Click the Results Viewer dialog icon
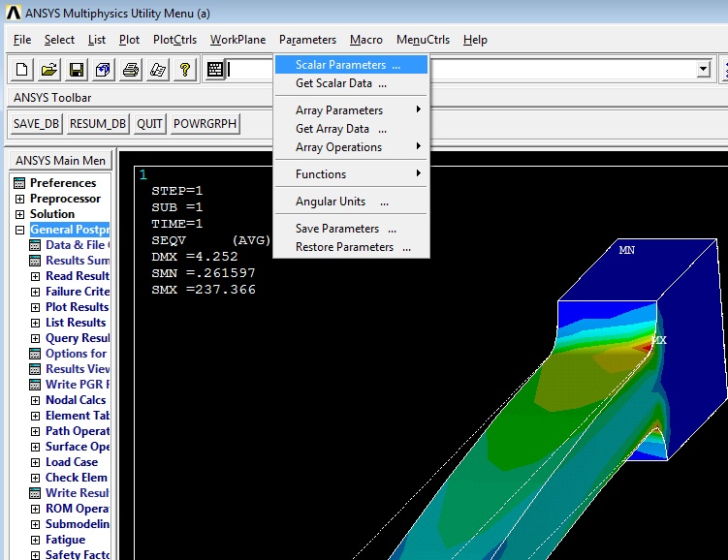728x560 pixels. tap(35, 369)
